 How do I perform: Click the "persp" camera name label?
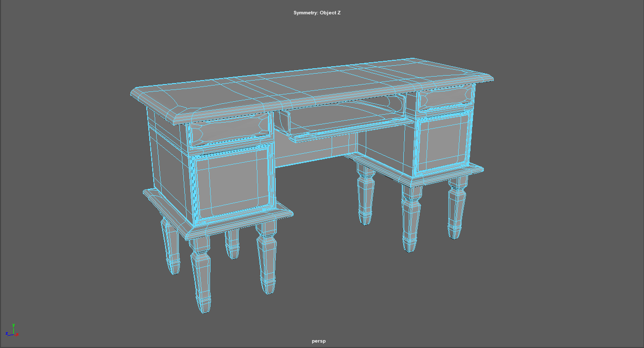click(319, 341)
